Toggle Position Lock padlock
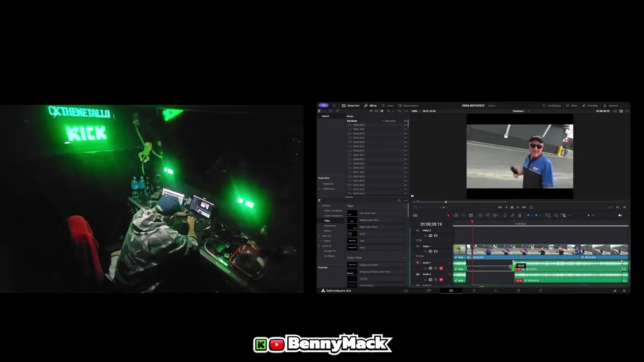Image resolution: width=644 pixels, height=362 pixels. coord(520,215)
